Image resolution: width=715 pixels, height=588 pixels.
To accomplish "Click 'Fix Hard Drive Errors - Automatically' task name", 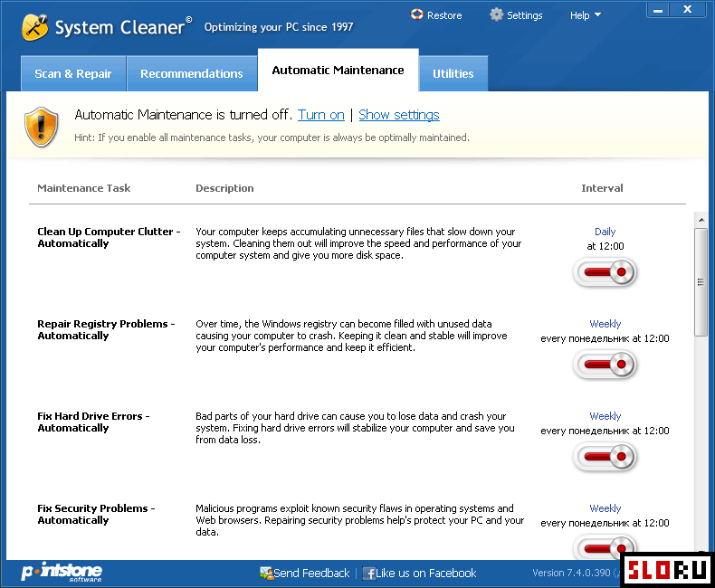I will 93,422.
